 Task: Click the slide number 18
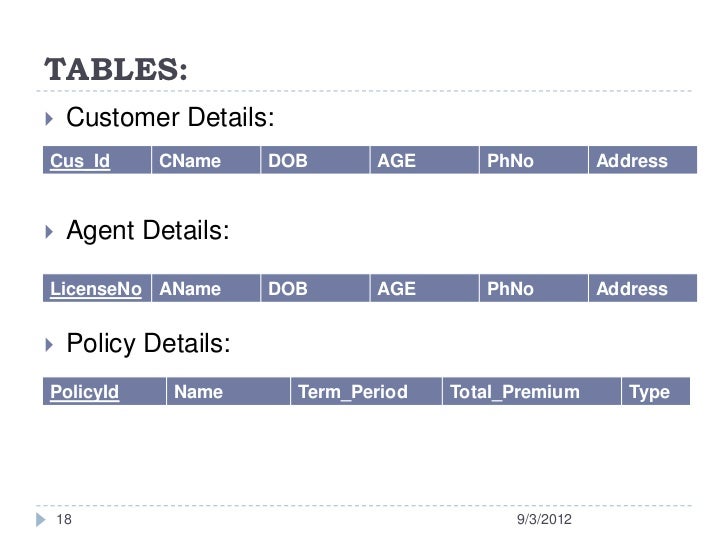click(64, 519)
